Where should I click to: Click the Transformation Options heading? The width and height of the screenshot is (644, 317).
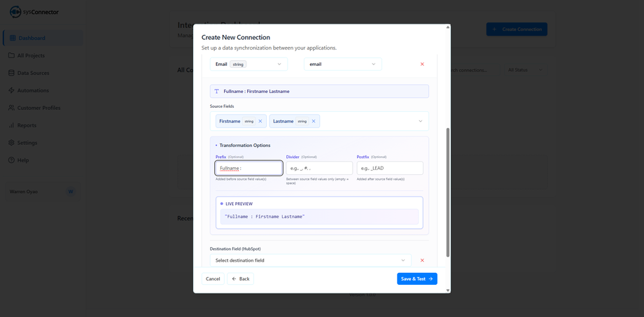(245, 146)
